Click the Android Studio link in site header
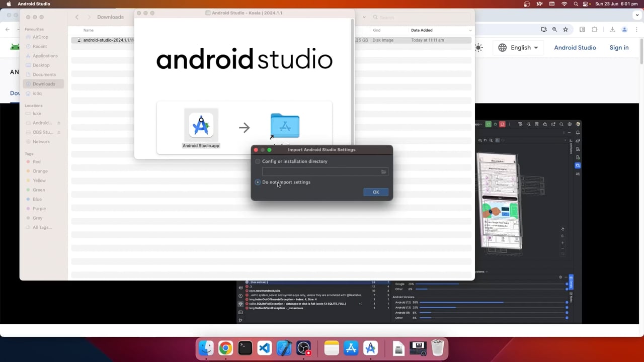 pos(575,48)
